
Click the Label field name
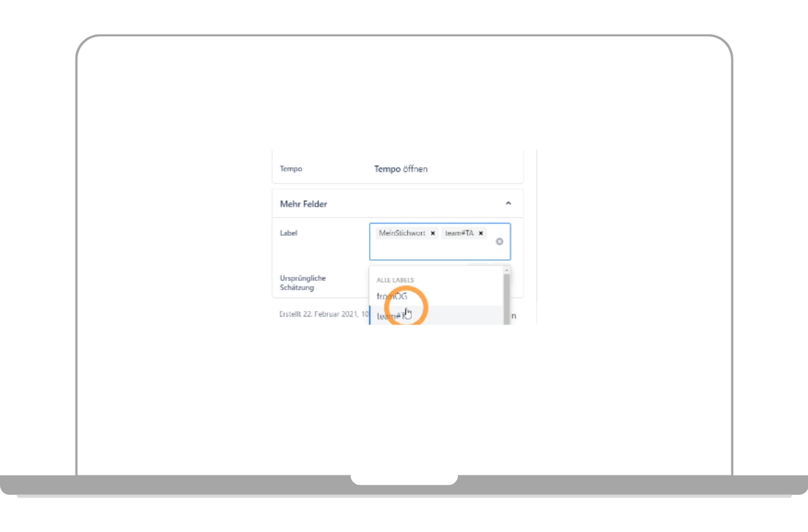(289, 233)
